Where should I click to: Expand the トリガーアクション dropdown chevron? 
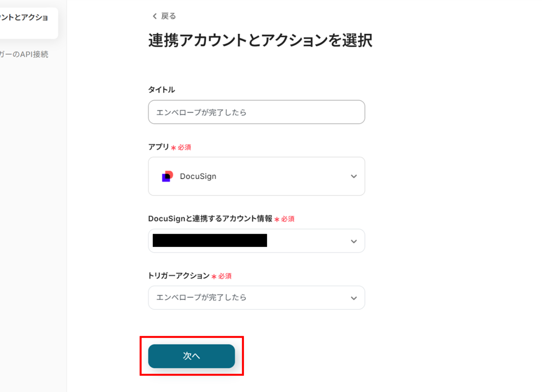(354, 298)
